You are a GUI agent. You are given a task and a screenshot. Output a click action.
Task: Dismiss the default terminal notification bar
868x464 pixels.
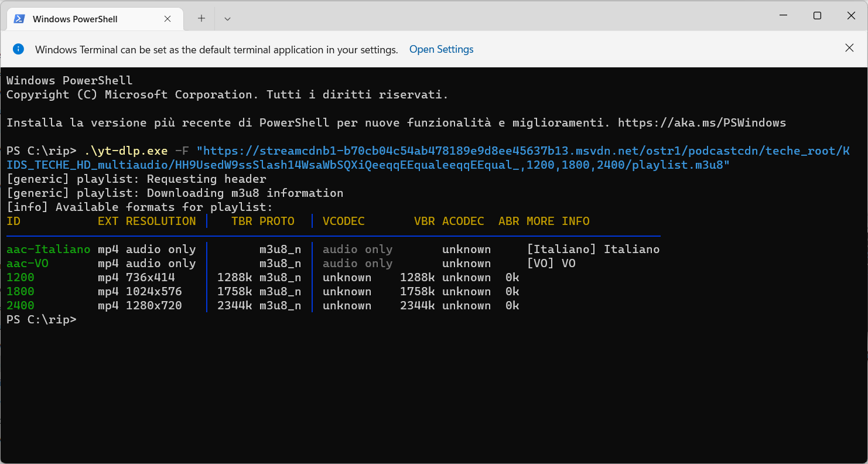pos(849,48)
